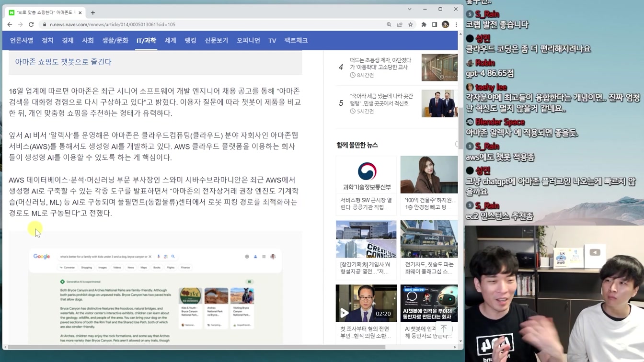This screenshot has width=644, height=362.
Task: Click the first S_Rain username in chat
Action: (487, 14)
